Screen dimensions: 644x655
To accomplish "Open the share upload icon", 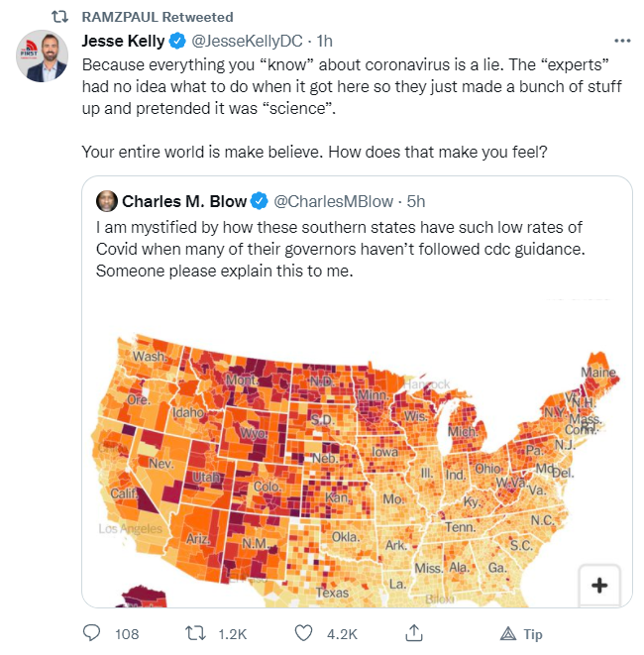I will coord(414,632).
